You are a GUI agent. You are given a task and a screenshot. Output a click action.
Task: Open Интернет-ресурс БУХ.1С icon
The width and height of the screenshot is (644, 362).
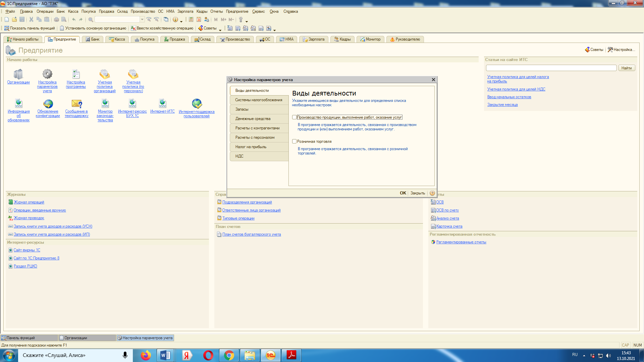pos(132,103)
